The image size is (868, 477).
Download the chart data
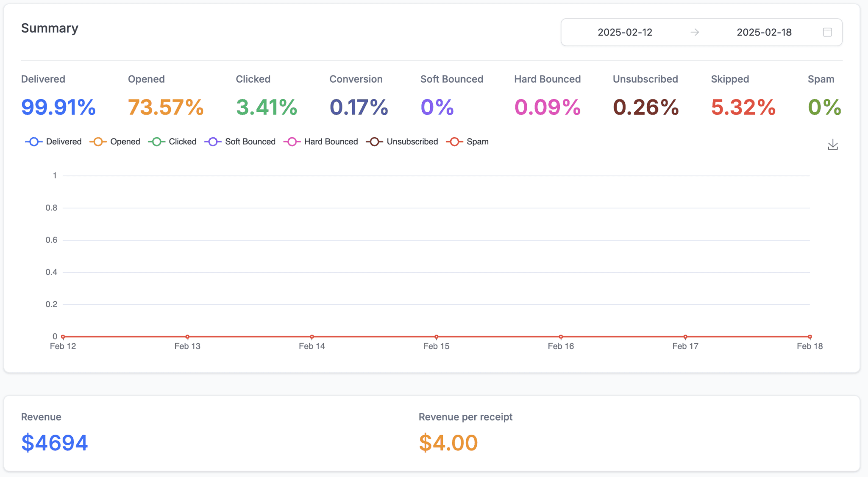point(832,144)
